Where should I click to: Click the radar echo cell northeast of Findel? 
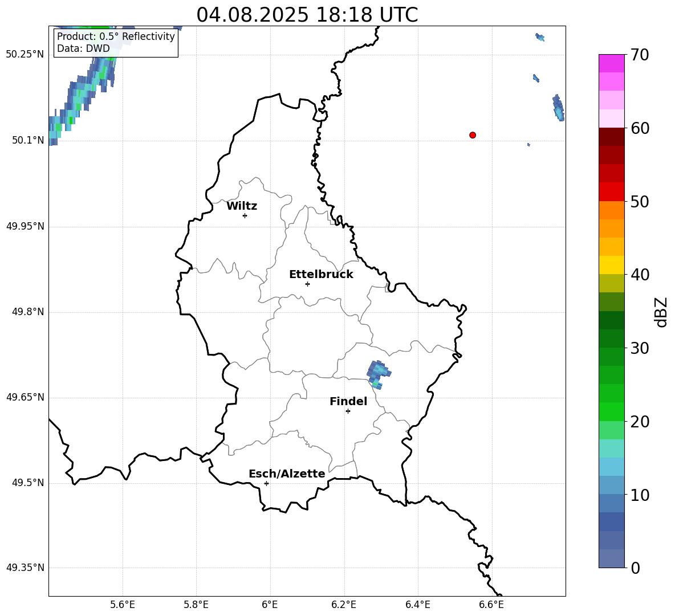pyautogui.click(x=378, y=374)
